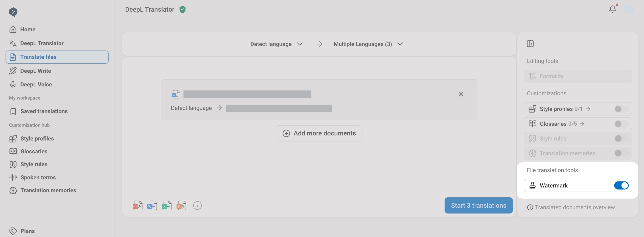The height and width of the screenshot is (237, 644).
Task: Click the PowerPoint file type icon
Action: point(181,205)
